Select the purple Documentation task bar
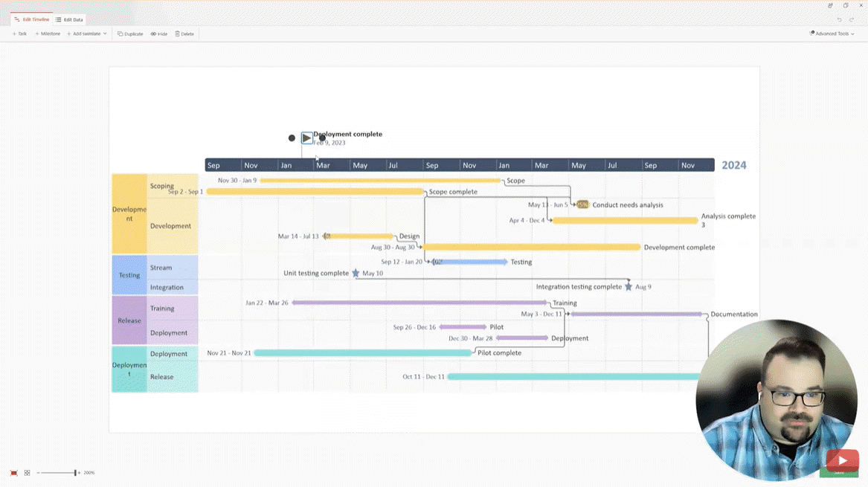868x487 pixels. coord(637,314)
